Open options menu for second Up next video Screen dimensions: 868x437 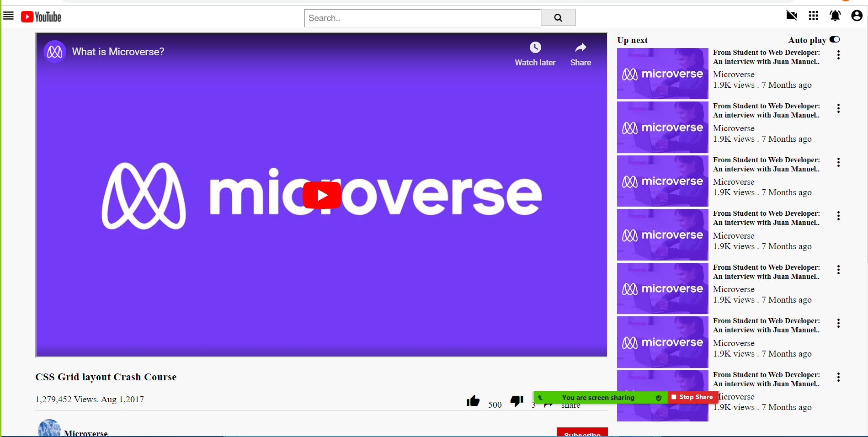click(838, 109)
